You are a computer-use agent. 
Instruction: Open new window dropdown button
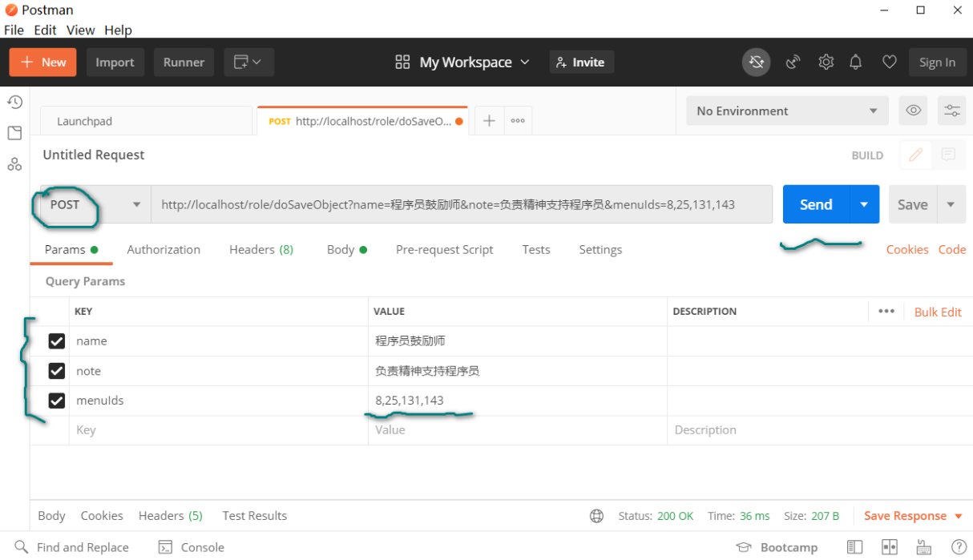(x=248, y=62)
